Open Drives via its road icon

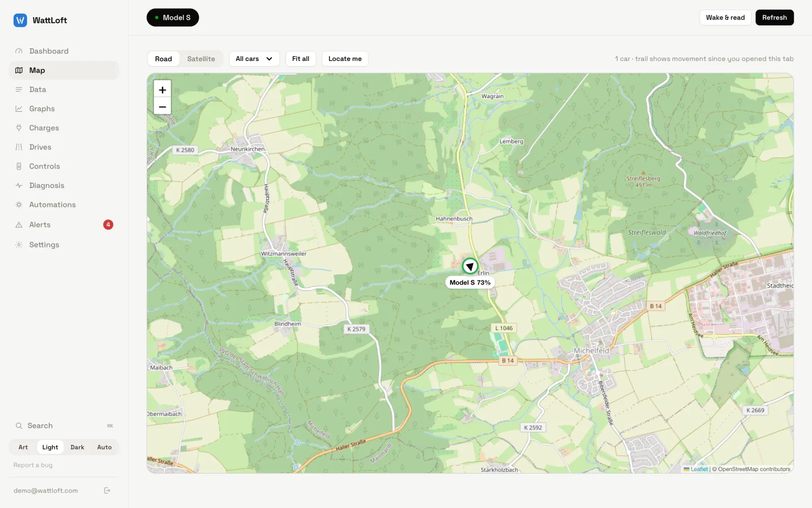click(19, 147)
